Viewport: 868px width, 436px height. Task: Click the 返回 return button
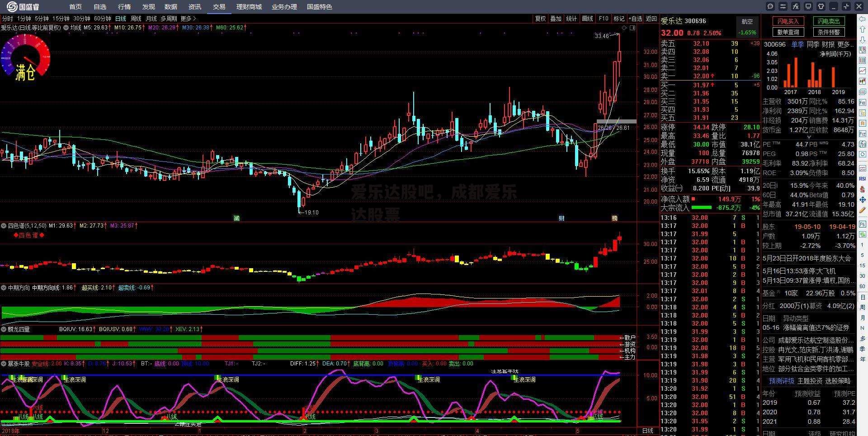point(651,19)
